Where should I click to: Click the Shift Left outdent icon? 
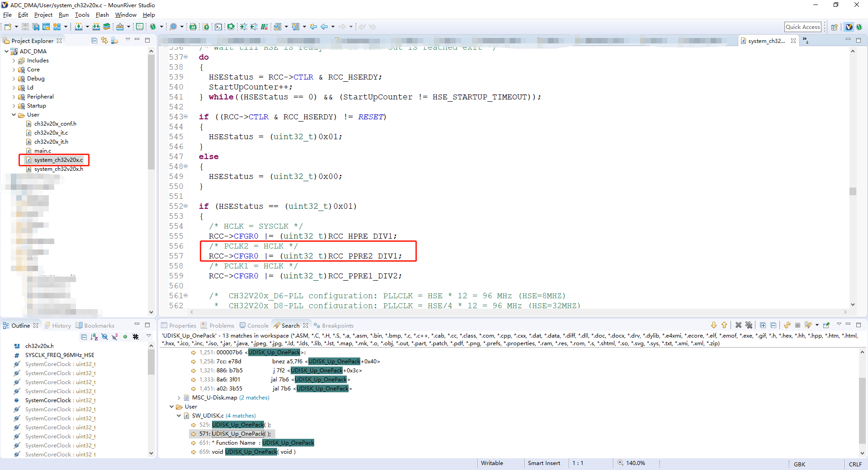[254, 27]
